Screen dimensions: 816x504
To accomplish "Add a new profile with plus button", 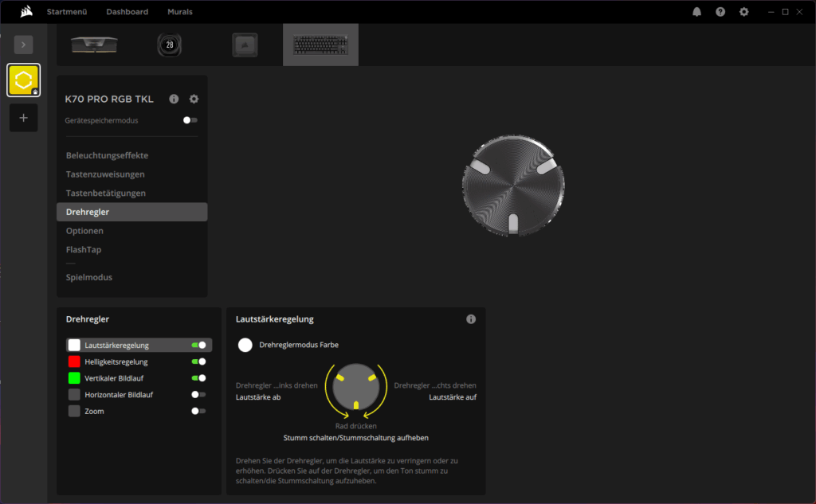I will point(23,118).
